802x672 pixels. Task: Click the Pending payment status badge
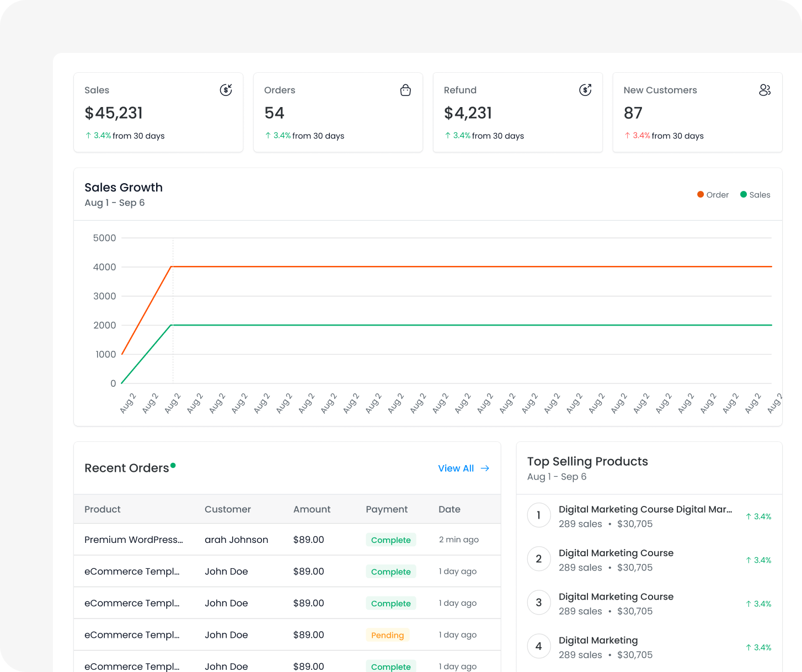387,635
